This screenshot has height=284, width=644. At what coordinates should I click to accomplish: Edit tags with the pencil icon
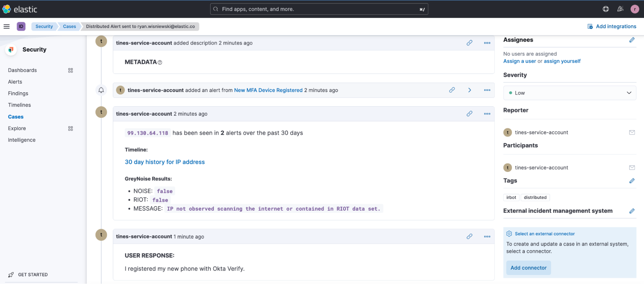[632, 181]
